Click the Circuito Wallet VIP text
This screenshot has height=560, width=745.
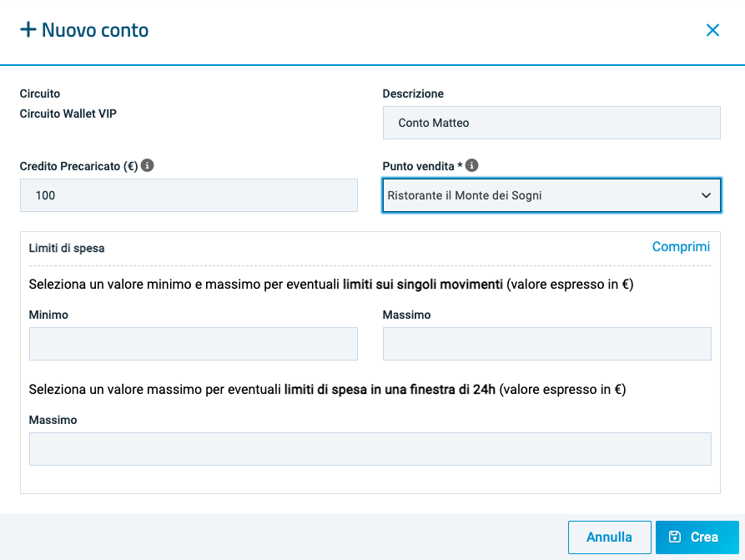(68, 114)
